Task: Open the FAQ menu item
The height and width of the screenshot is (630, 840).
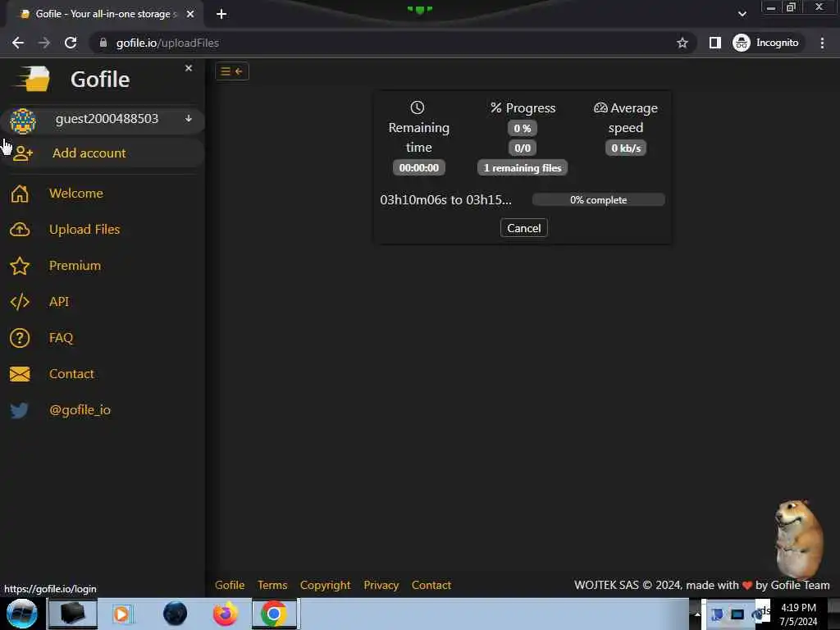Action: (61, 337)
